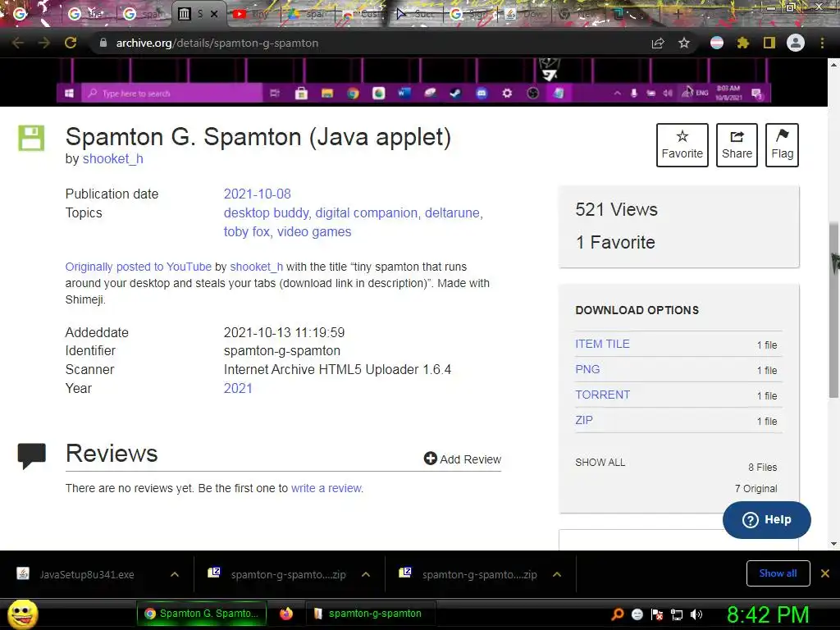This screenshot has height=630, width=840.
Task: Open a new browser tab
Action: [678, 14]
